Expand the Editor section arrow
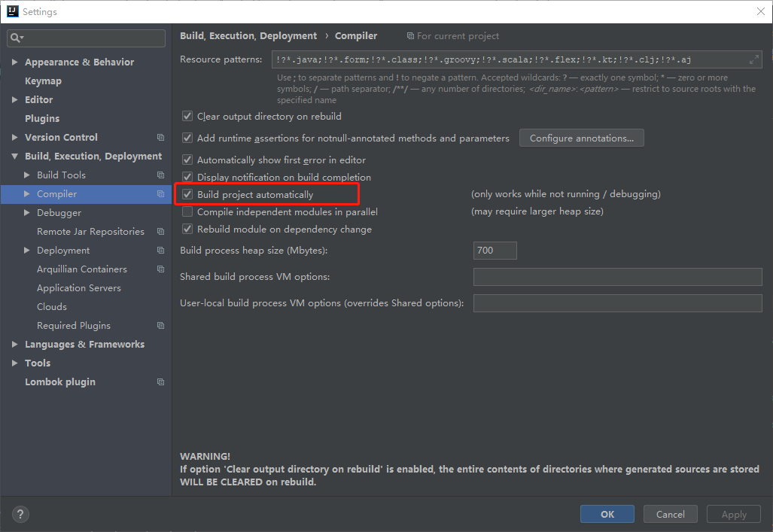This screenshot has width=773, height=532. click(15, 99)
